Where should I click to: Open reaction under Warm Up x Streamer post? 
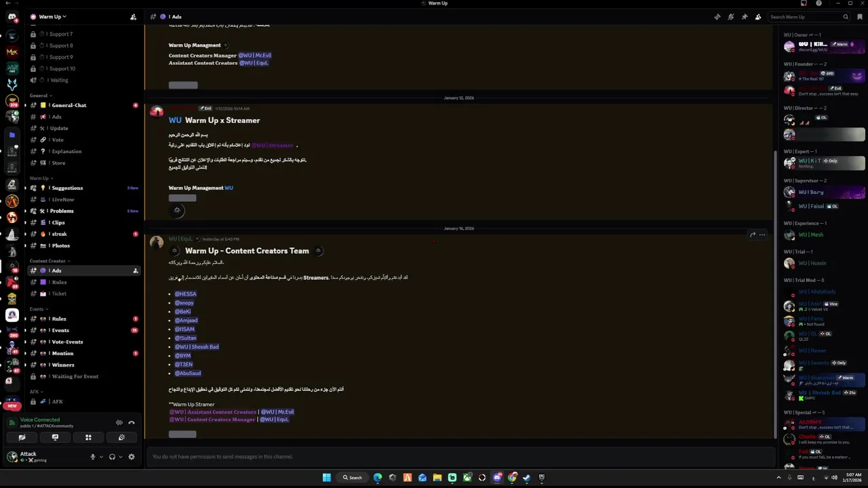[x=177, y=210]
